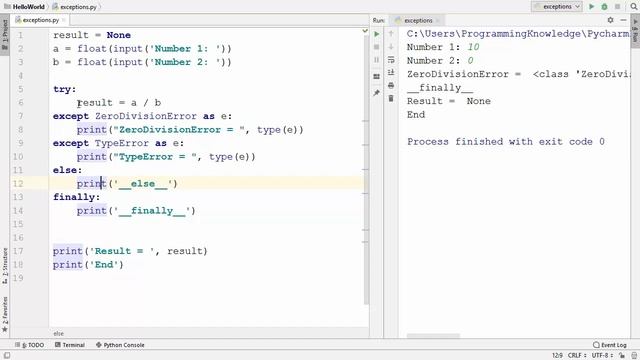Open the Terminal tool window

pos(70,345)
